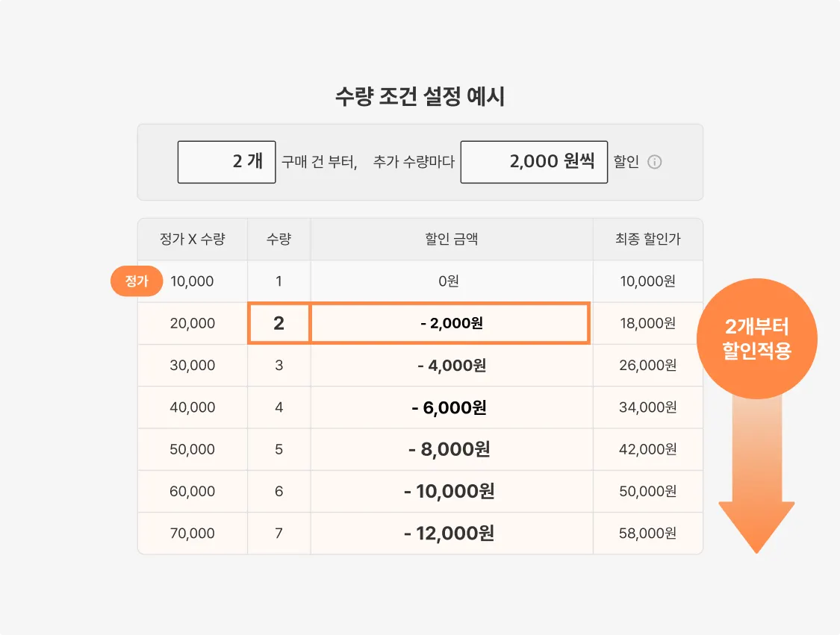Select the 58,000원 final price cell
This screenshot has width=840, height=635.
coord(647,534)
